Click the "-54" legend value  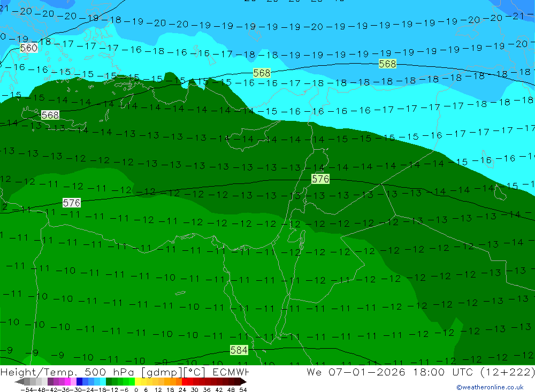click(27, 390)
